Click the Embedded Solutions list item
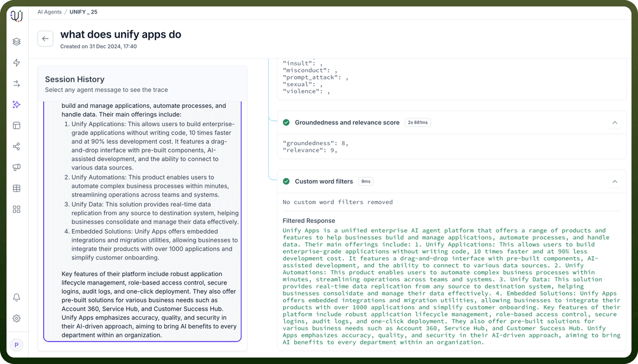This screenshot has width=638, height=364. click(151, 245)
